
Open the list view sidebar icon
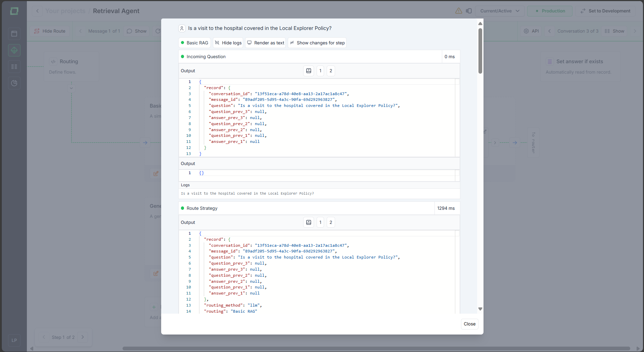point(14,67)
